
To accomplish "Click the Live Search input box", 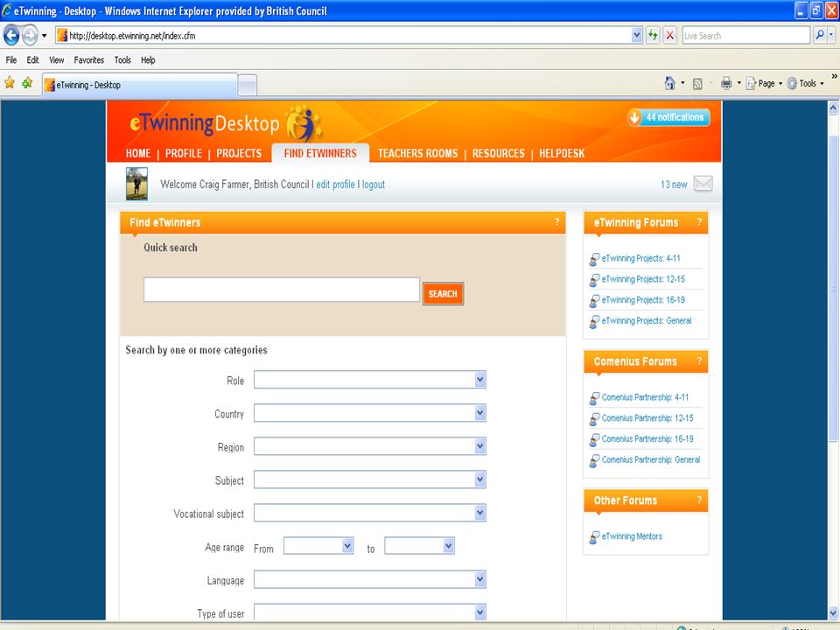I will pos(745,36).
